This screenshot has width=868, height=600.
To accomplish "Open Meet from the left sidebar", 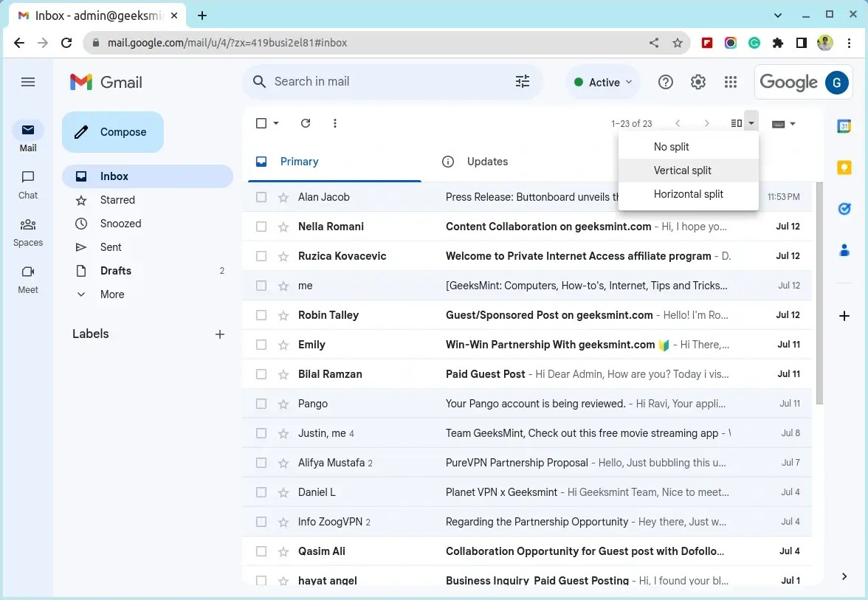I will (x=27, y=280).
